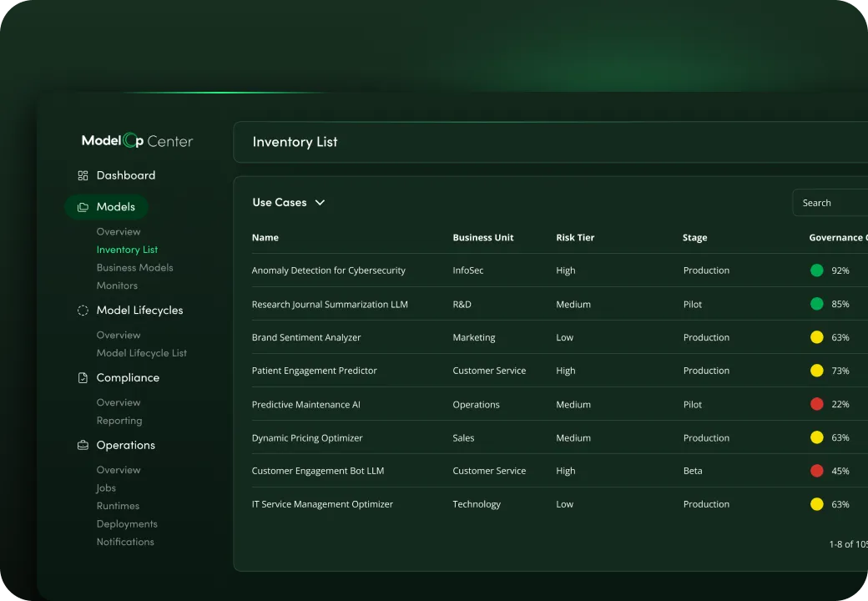Screen dimensions: 868x601
Task: Click yellow status dot for IT Service Management
Action: click(x=816, y=503)
